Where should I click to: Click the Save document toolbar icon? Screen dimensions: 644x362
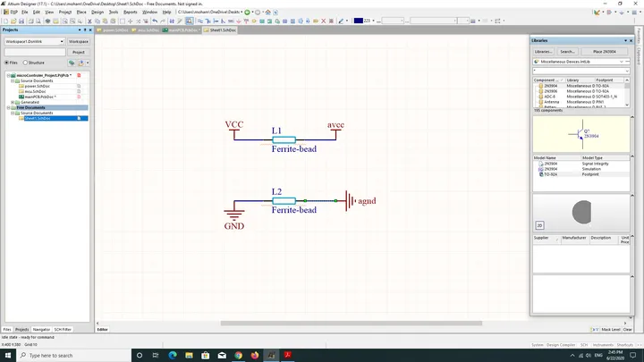coord(21,21)
